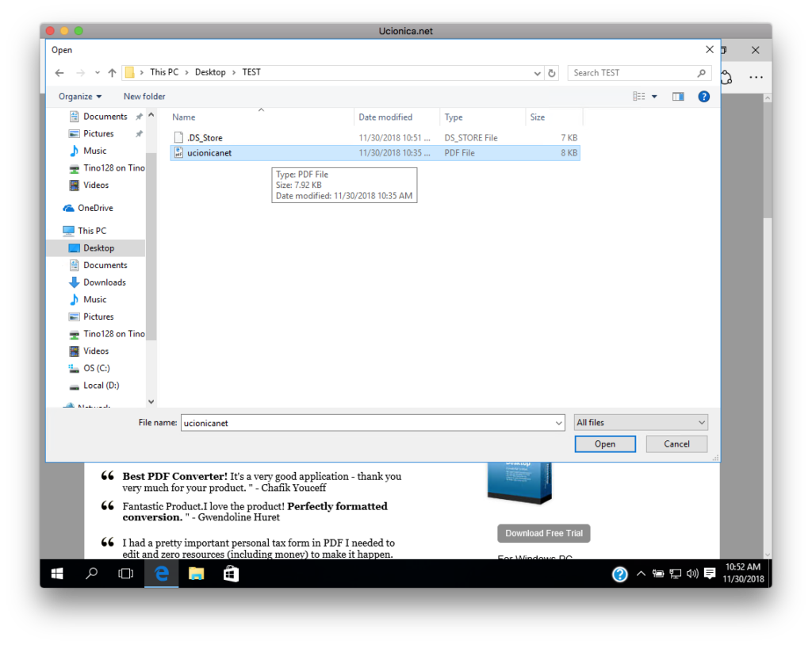Click the Up one level arrow

[112, 72]
